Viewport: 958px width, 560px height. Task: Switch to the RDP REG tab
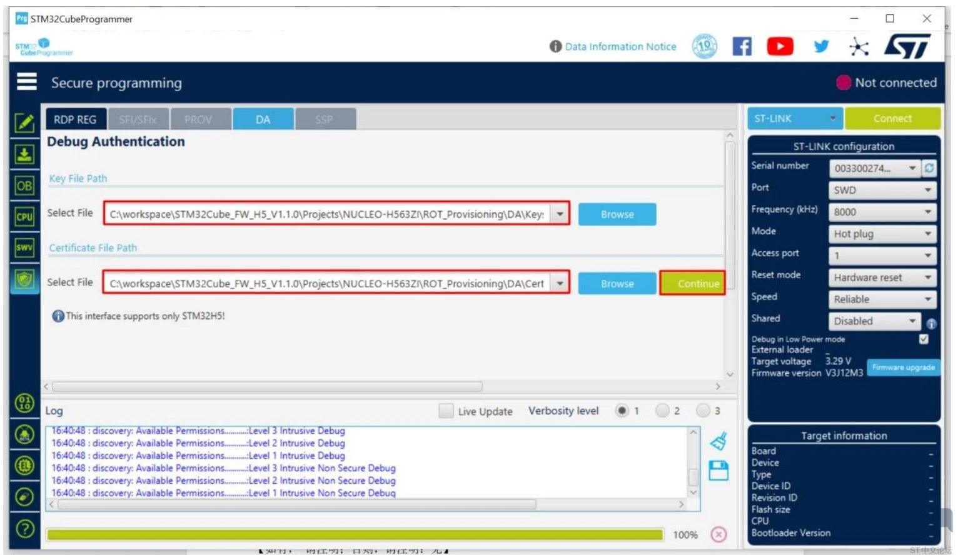click(x=75, y=119)
